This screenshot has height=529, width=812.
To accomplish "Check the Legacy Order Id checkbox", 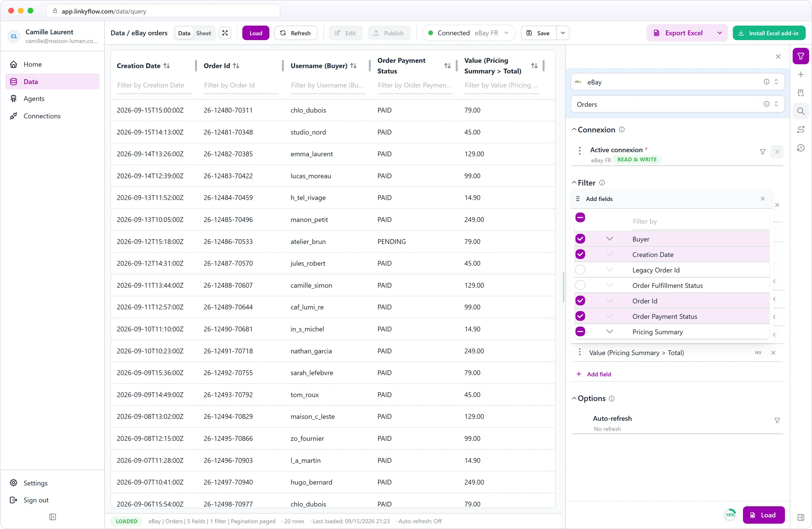I will 580,270.
